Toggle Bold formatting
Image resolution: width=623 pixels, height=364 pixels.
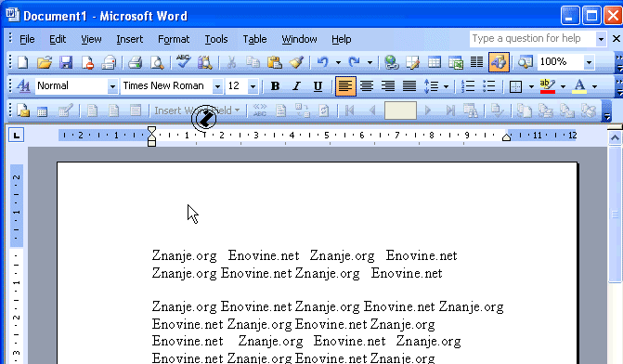pos(275,85)
